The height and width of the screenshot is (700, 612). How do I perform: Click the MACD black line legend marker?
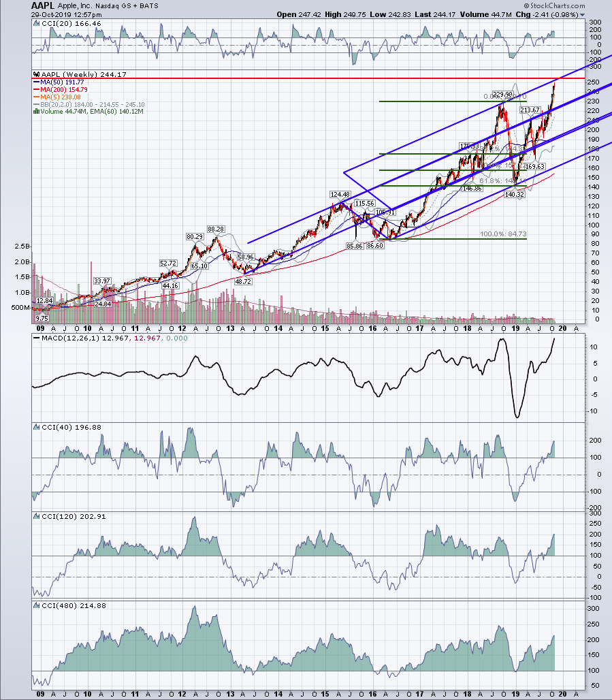click(36, 338)
